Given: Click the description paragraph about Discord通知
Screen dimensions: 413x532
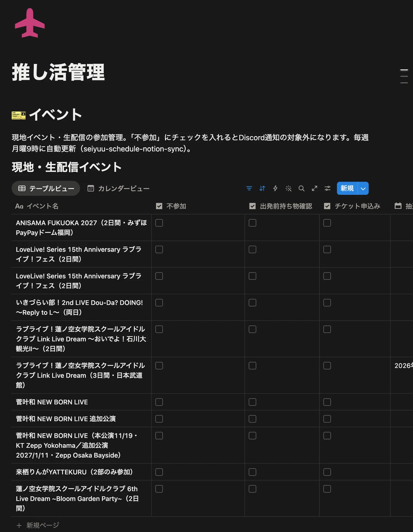Looking at the screenshot, I should [190, 143].
